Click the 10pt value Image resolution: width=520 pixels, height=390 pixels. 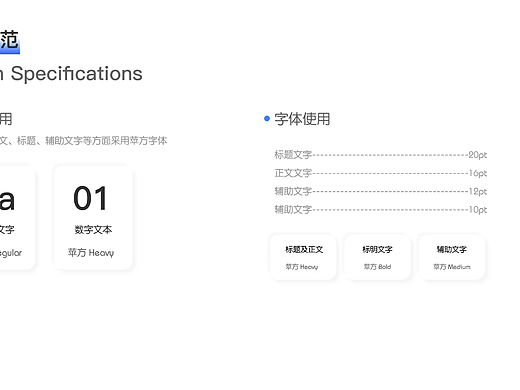click(x=478, y=210)
